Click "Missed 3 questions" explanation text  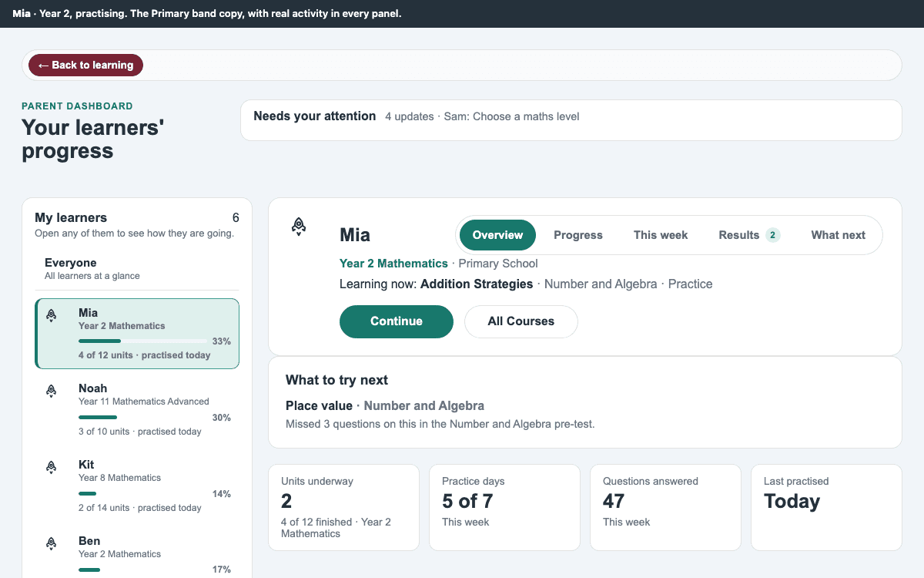[440, 424]
